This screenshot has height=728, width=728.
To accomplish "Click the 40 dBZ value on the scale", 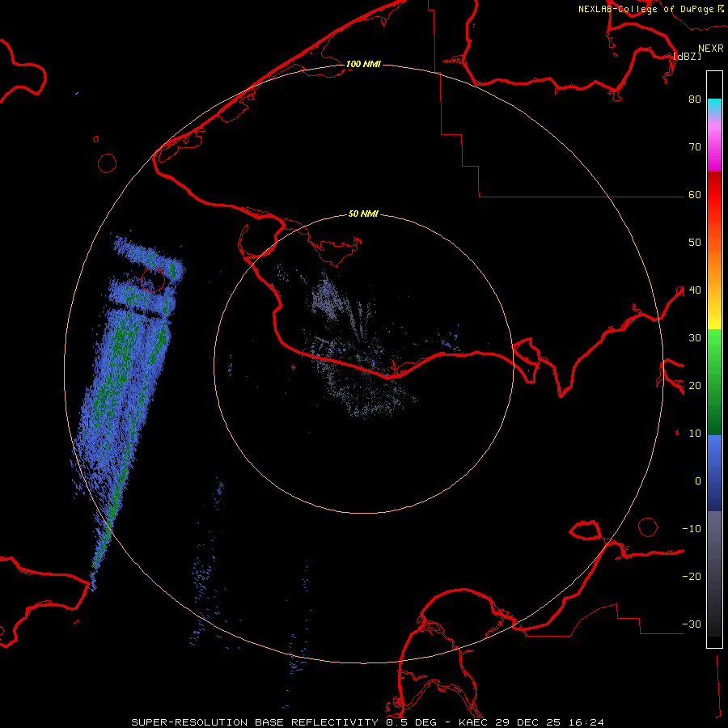I will [x=695, y=290].
